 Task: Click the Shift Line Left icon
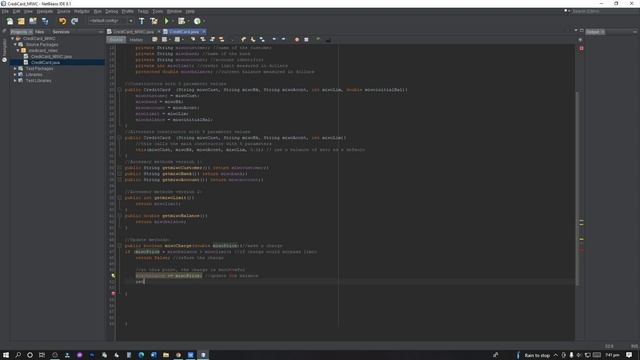click(274, 40)
